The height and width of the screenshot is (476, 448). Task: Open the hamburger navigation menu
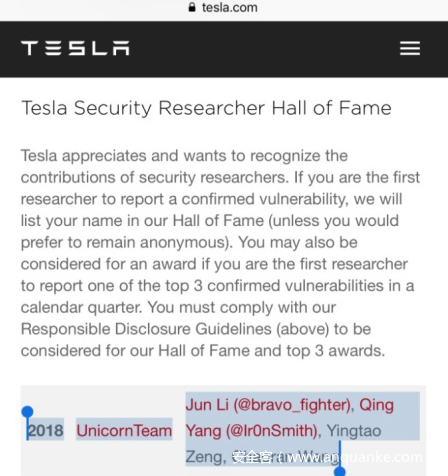coord(410,48)
